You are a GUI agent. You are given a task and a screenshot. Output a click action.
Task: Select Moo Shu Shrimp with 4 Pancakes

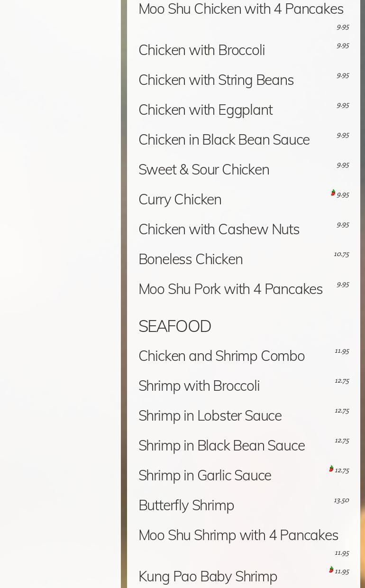238,535
